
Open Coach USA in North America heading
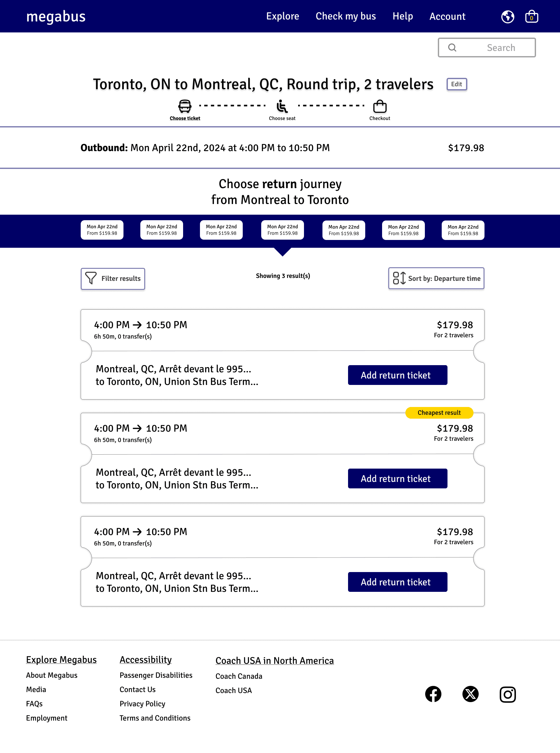coord(274,661)
